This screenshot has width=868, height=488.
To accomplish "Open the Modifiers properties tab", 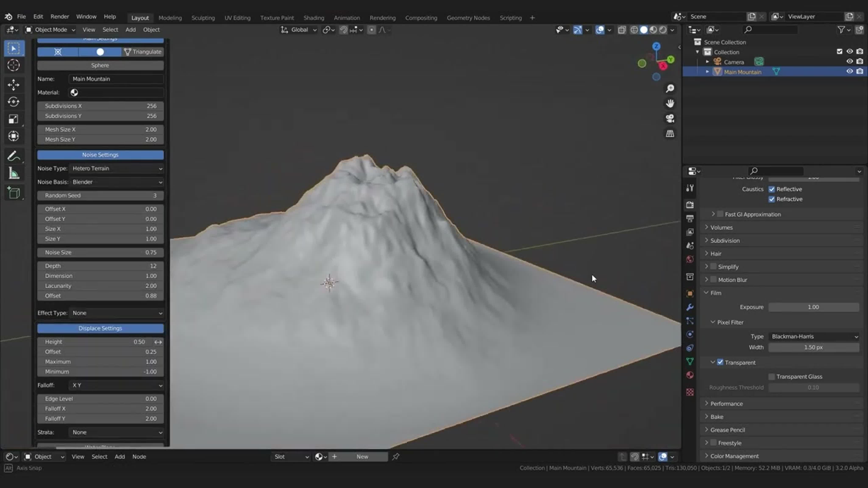I will coord(690,307).
